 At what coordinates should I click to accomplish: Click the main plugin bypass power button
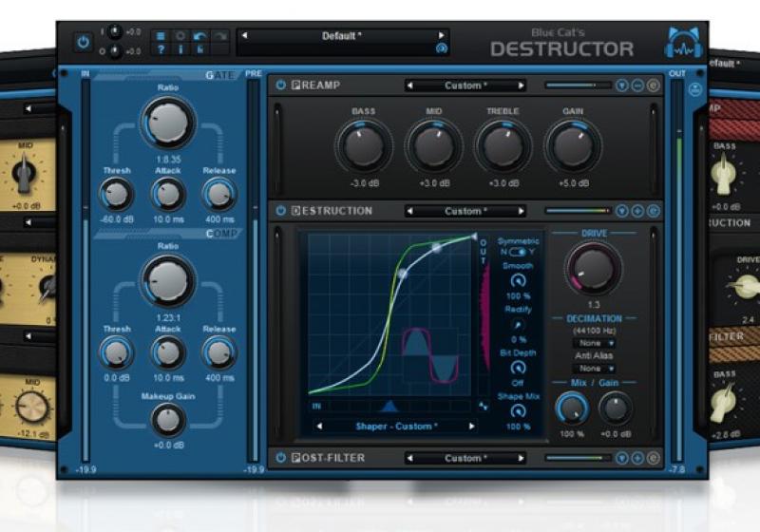click(x=84, y=42)
